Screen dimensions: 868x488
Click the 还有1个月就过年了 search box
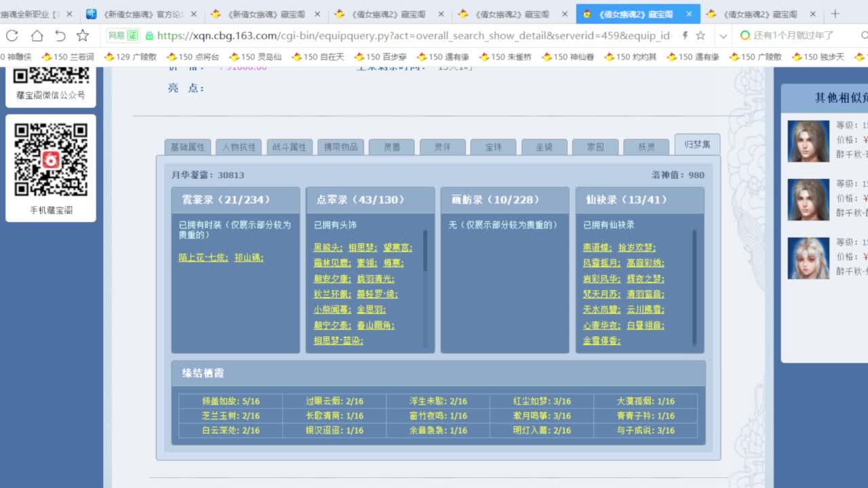point(793,35)
